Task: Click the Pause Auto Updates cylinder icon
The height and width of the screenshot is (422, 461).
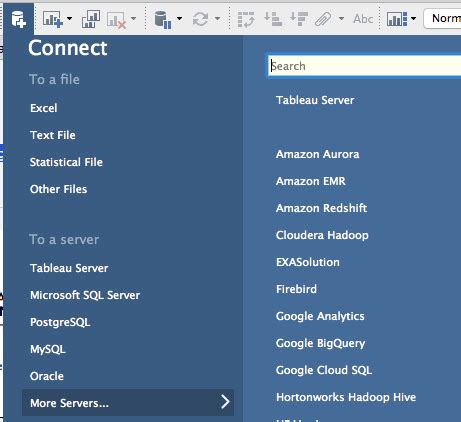Action: 163,19
